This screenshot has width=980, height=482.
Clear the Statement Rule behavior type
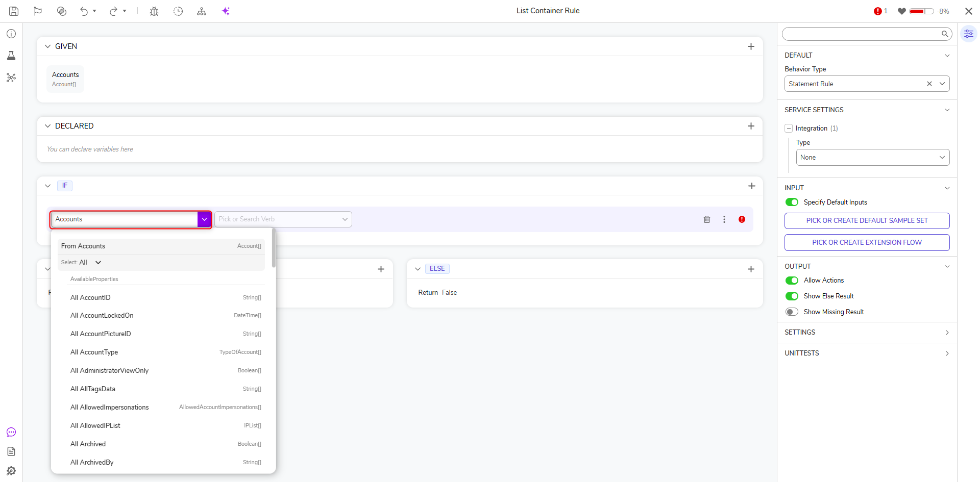point(929,84)
